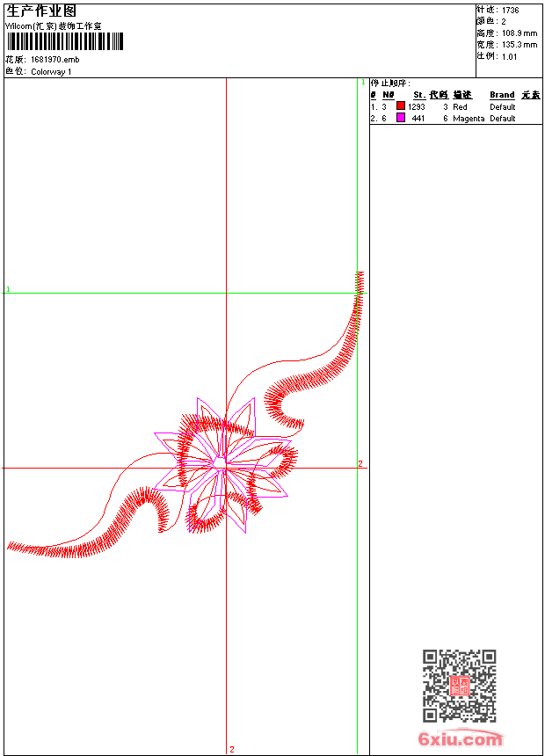
Task: Click the red marker 2 at bottom center
Action: coord(232,749)
